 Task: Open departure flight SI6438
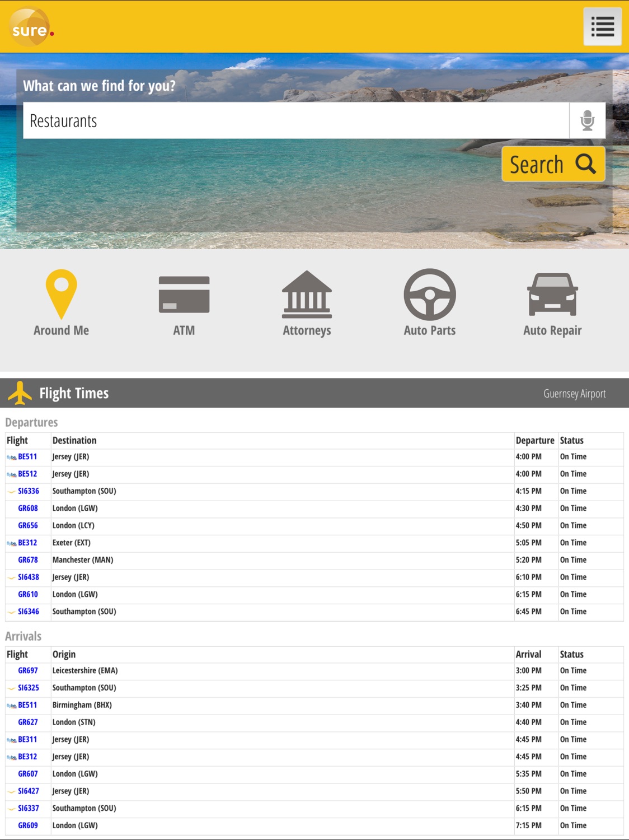click(x=29, y=577)
